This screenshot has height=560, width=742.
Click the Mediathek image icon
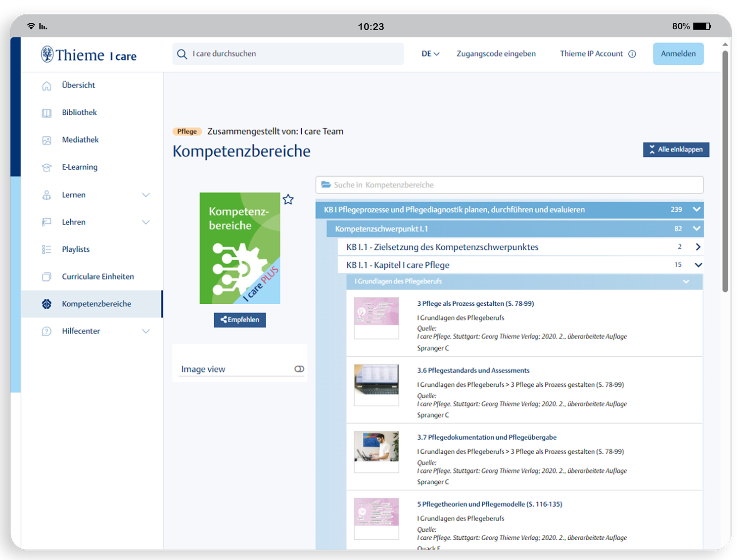(x=46, y=140)
